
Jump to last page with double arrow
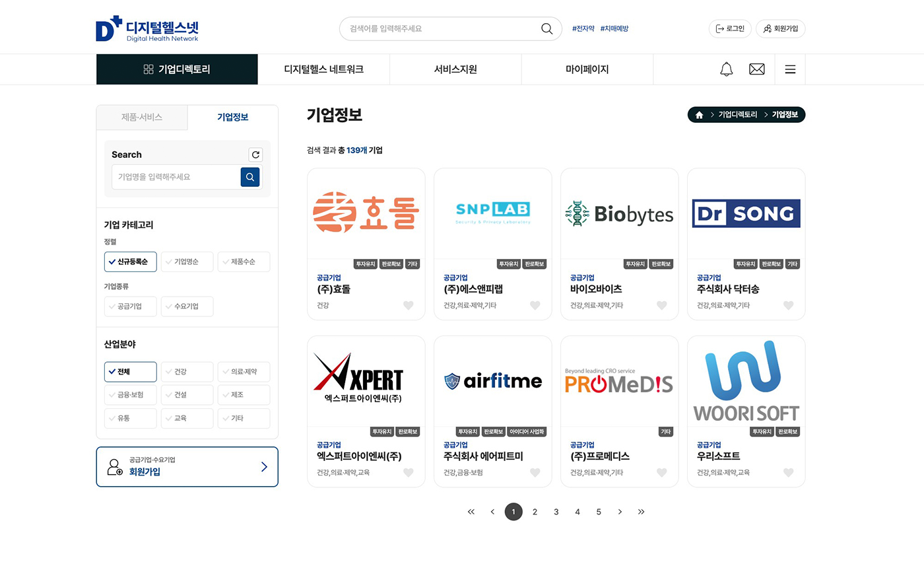(x=641, y=512)
